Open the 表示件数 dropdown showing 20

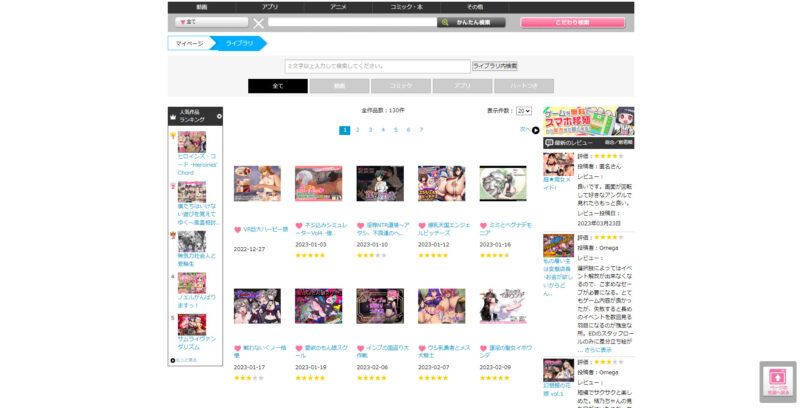[523, 111]
